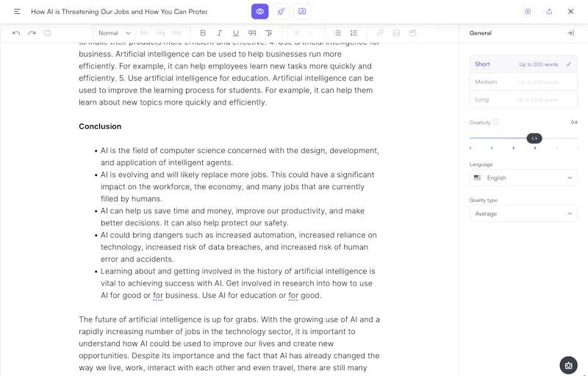The height and width of the screenshot is (376, 588).
Task: Open the hamburger menu icon
Action: click(x=17, y=12)
